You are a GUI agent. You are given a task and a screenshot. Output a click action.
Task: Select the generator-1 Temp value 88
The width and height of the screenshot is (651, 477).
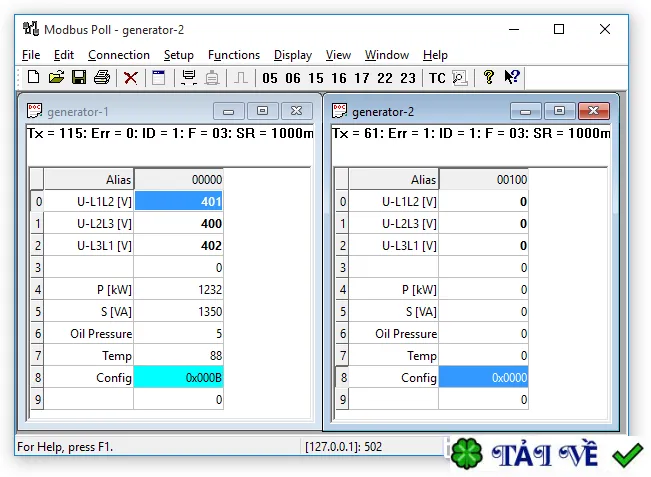coord(179,355)
